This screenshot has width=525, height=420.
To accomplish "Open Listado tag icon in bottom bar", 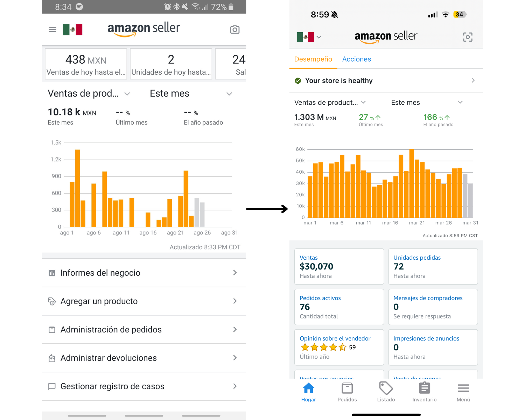I will [386, 392].
